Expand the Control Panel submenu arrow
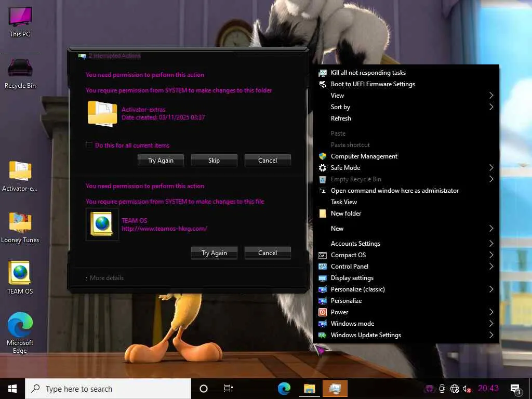532x399 pixels. coord(491,267)
